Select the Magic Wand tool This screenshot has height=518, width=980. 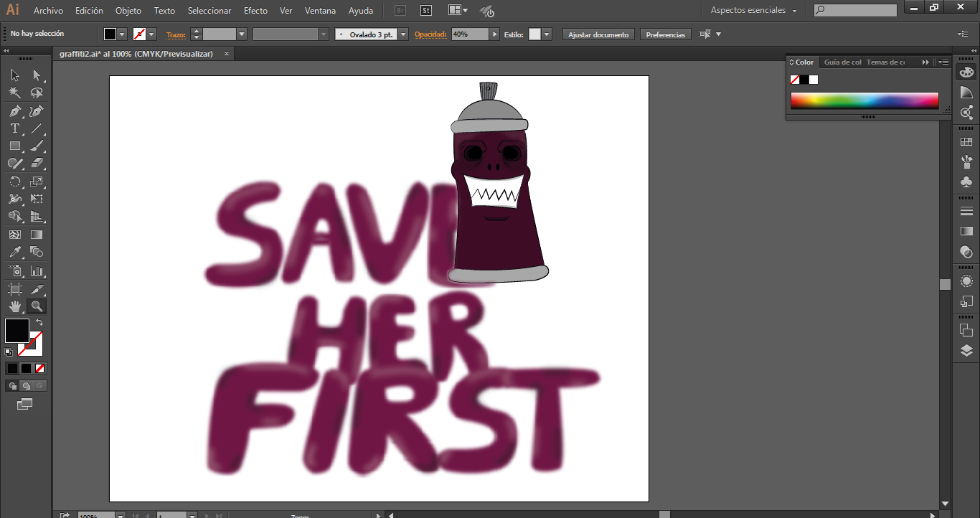tap(15, 93)
